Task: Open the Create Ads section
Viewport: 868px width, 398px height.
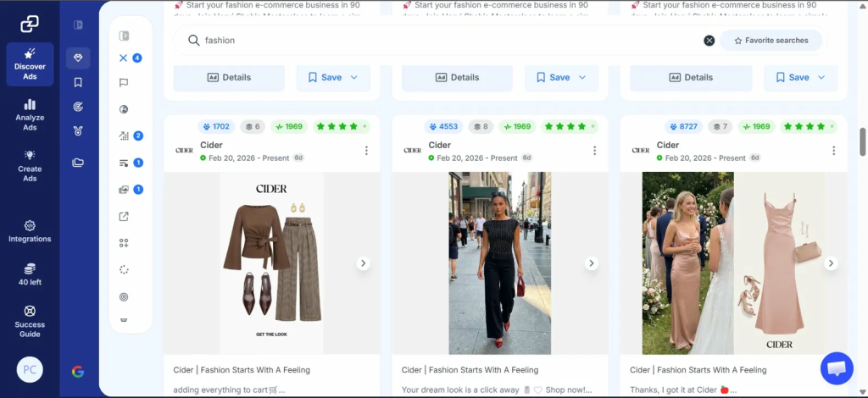Action: point(30,166)
